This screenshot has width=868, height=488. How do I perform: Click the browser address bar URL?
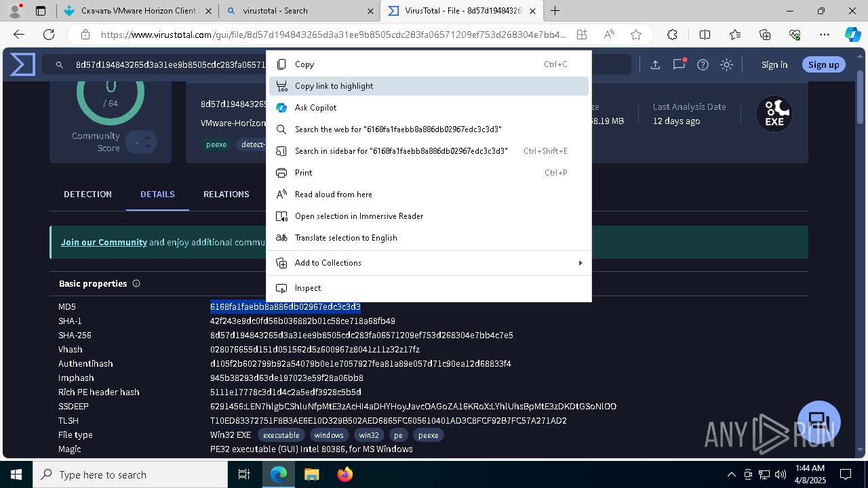pos(332,35)
